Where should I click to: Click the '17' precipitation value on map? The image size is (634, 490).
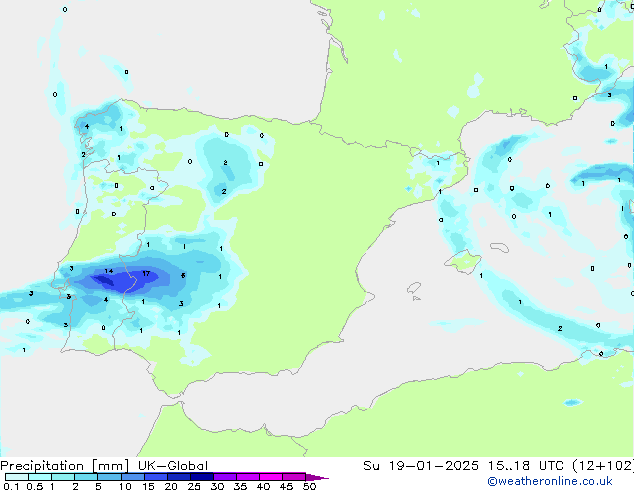146,274
